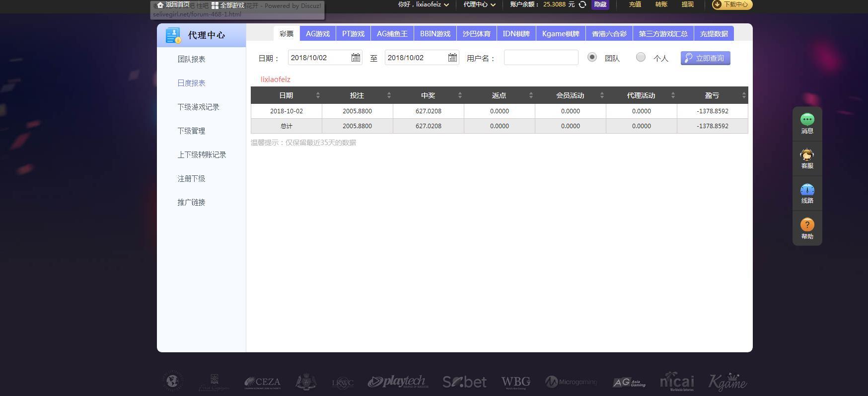Click the red lixiaofeiz username link
The image size is (868, 396).
(276, 79)
